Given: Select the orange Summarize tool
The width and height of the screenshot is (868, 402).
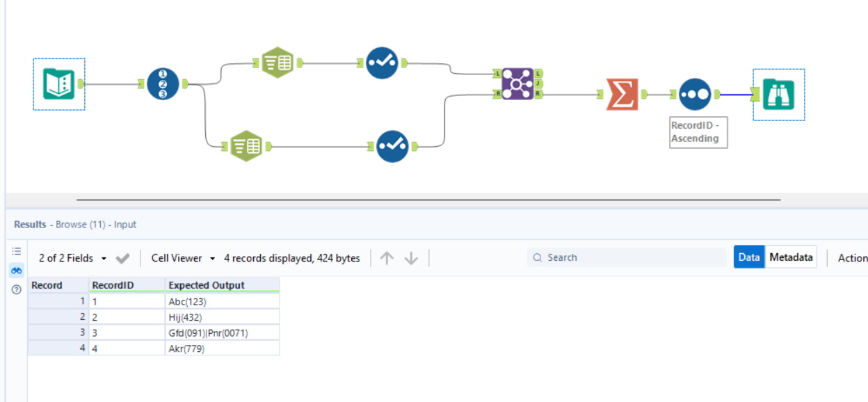Looking at the screenshot, I should 622,94.
